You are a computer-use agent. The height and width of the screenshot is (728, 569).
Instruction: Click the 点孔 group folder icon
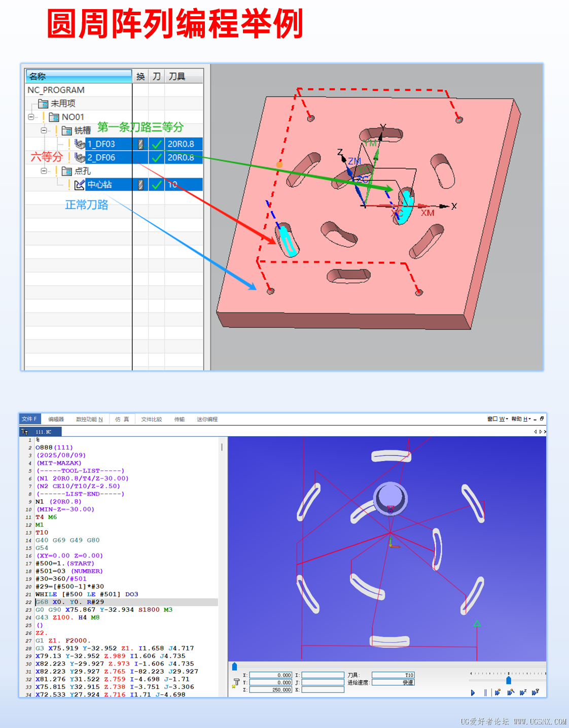click(x=67, y=171)
